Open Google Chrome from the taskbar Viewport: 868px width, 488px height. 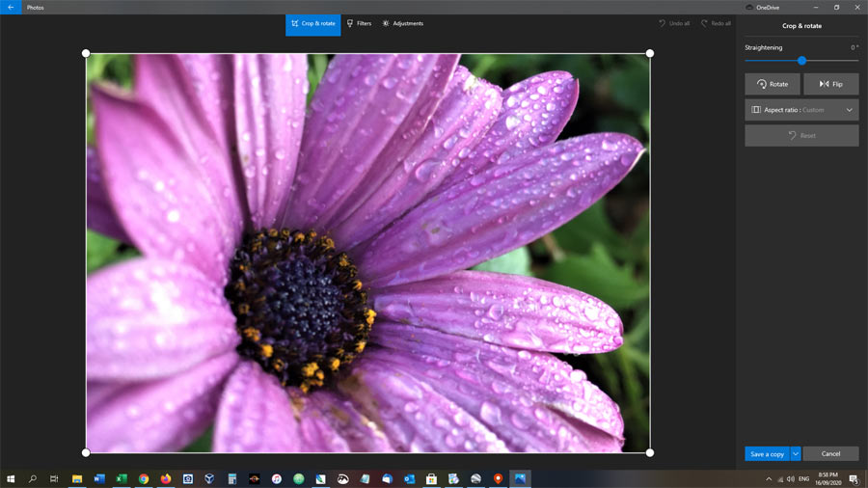click(144, 479)
